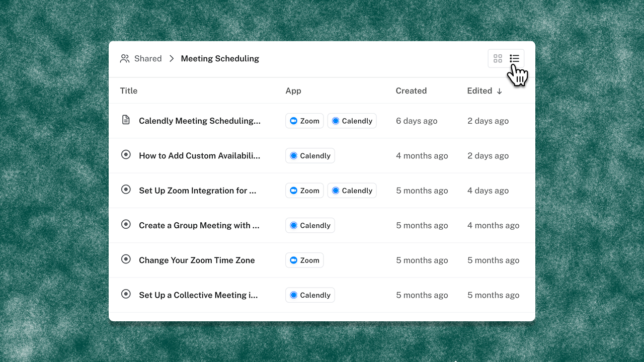This screenshot has width=644, height=362.
Task: Click the guide icon for Create a Group Meeting
Action: [126, 224]
